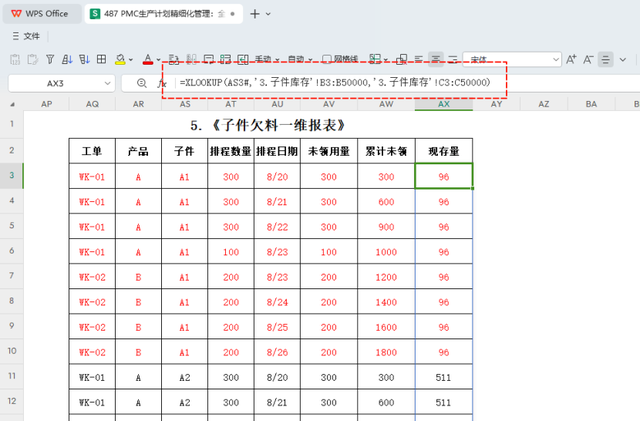640x421 pixels.
Task: Toggle center horizontal alignment
Action: click(436, 60)
